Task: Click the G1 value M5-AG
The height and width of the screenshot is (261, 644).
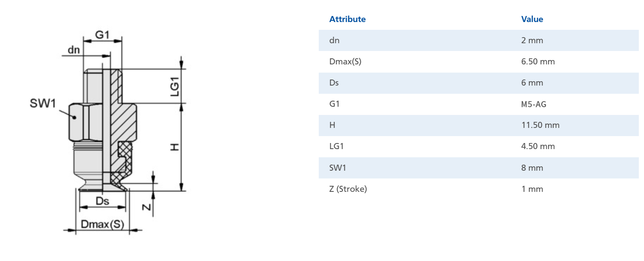Action: click(x=534, y=104)
